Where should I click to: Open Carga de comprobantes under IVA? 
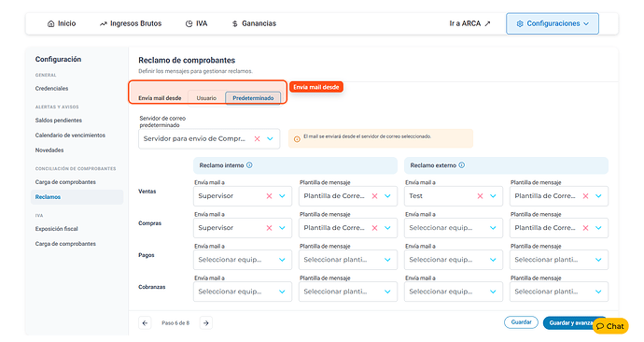coord(65,244)
